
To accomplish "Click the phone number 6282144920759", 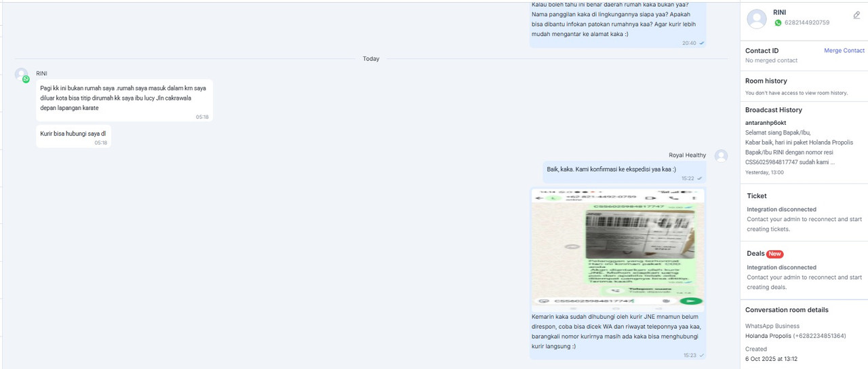I will tap(807, 23).
